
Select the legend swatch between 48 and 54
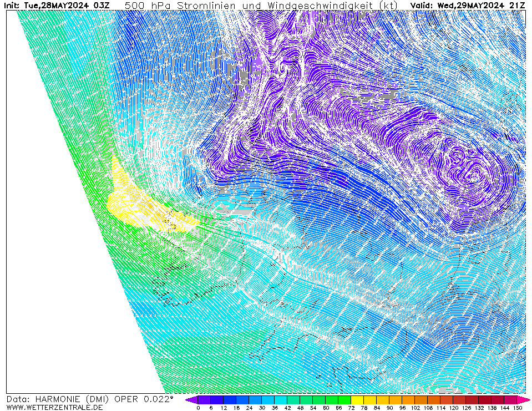coord(307,400)
